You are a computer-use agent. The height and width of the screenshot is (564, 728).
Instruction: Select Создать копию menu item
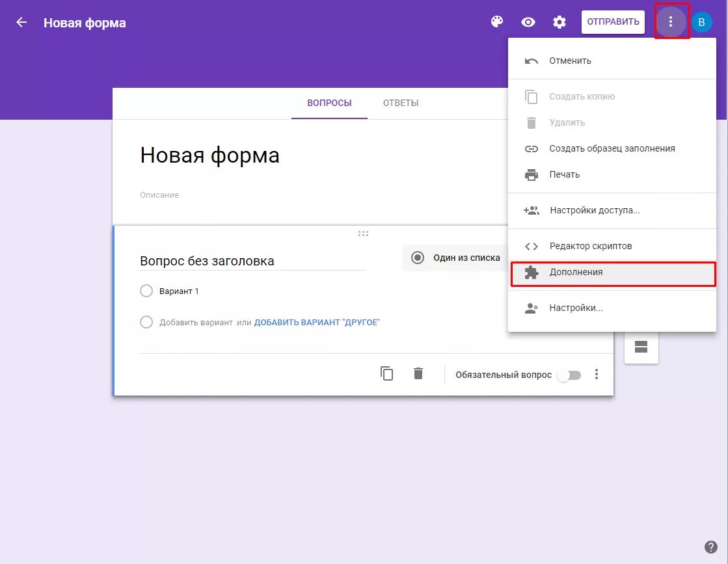[x=612, y=96]
